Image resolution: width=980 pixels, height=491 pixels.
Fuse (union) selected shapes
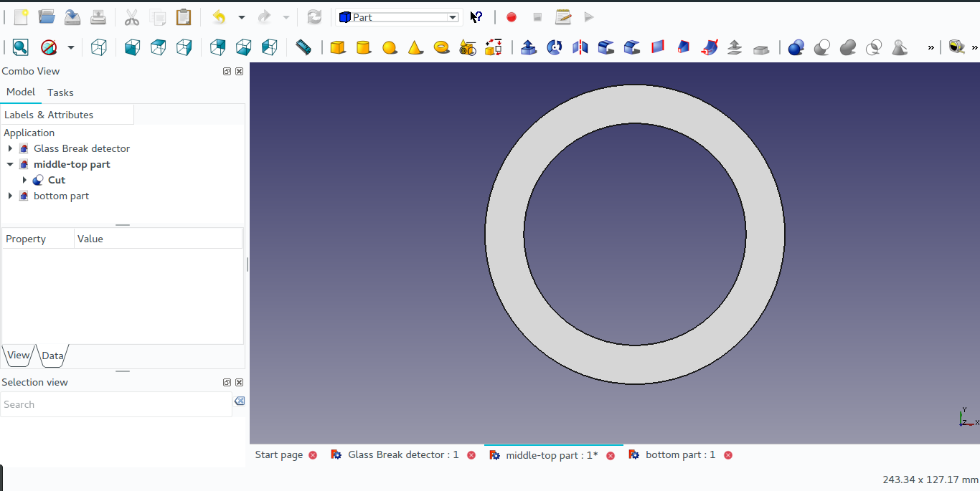(x=848, y=47)
